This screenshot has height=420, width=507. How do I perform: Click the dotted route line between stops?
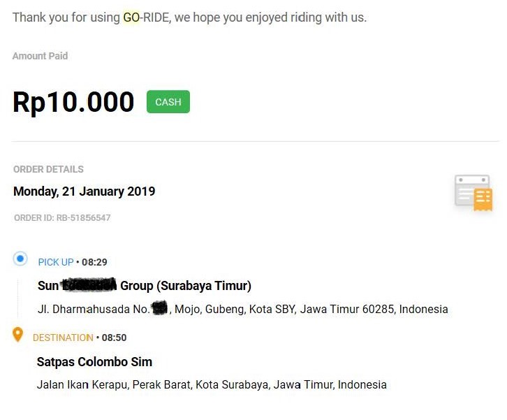[17, 297]
